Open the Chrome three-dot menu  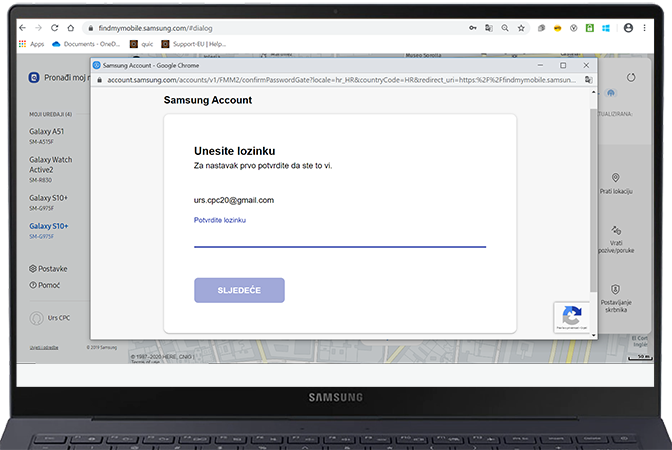645,28
